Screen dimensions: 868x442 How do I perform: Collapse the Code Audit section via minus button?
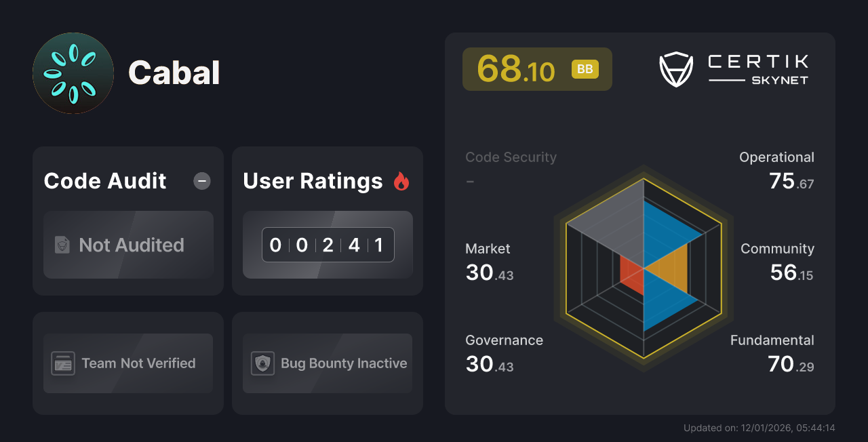pos(201,181)
